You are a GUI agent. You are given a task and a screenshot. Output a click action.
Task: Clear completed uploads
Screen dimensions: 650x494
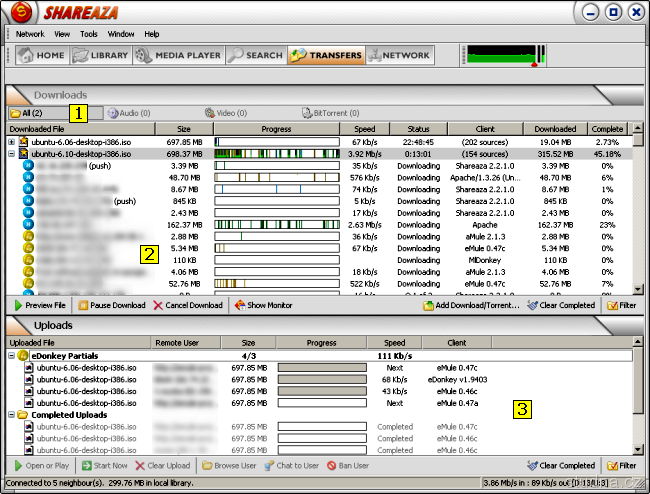[x=561, y=465]
